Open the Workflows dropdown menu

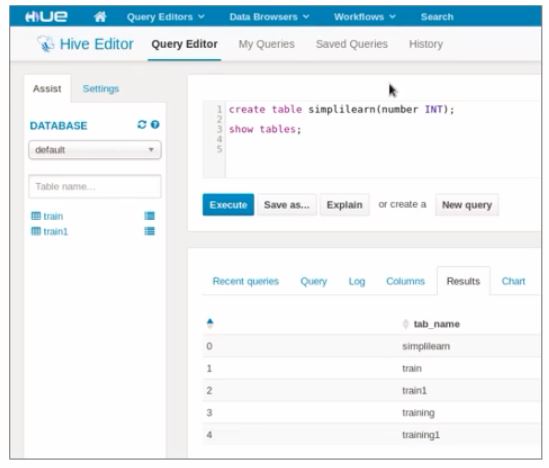[x=364, y=17]
